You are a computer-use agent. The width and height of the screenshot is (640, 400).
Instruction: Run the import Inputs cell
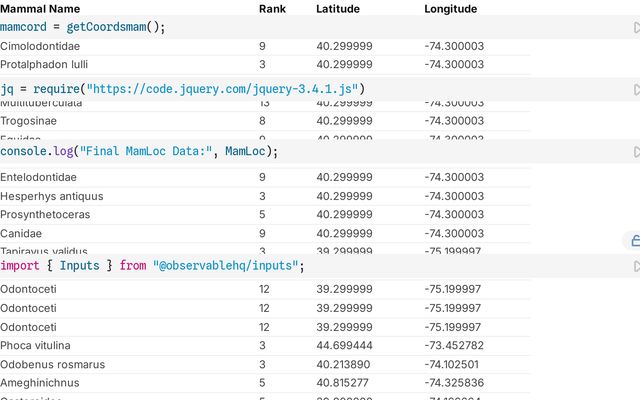635,267
